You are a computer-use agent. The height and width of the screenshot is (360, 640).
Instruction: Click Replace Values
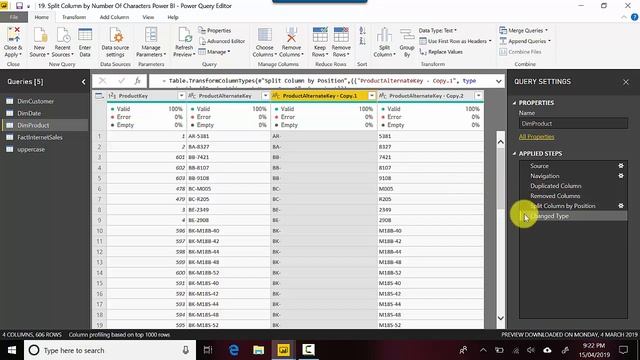441,52
